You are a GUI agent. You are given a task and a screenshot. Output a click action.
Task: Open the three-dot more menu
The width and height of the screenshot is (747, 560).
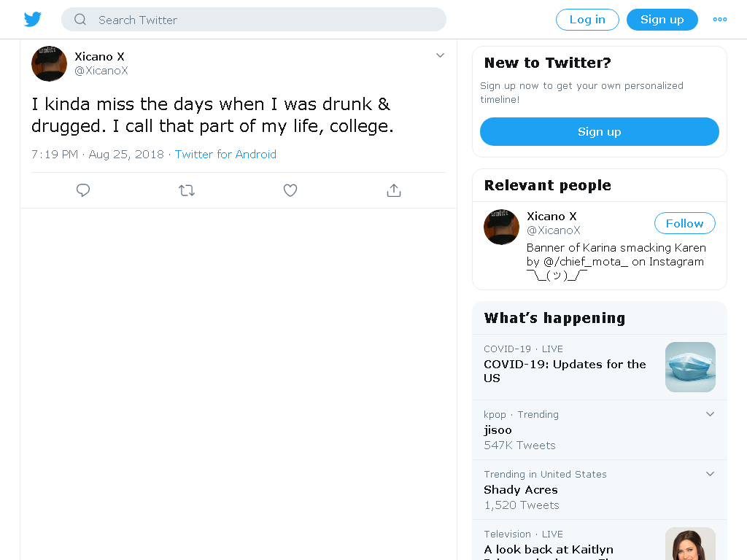(x=719, y=20)
